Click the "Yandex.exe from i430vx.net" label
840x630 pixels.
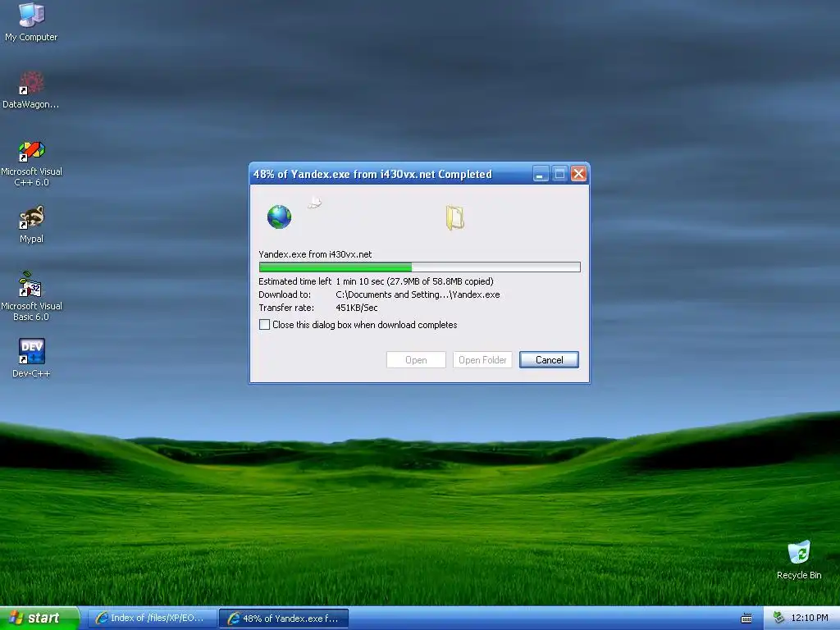[315, 254]
